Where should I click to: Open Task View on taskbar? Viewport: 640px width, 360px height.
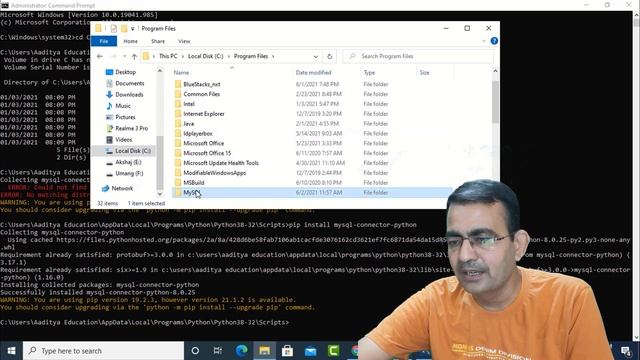(x=218, y=351)
